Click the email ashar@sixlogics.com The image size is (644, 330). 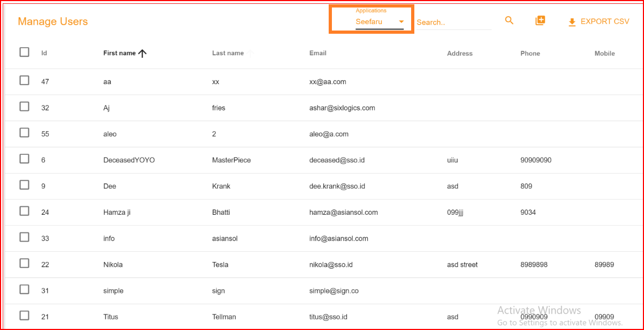tap(342, 108)
